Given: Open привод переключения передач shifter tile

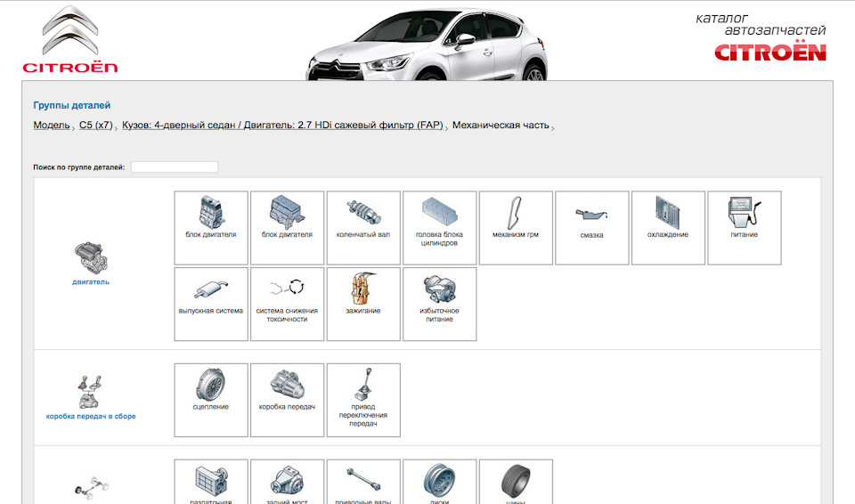Looking at the screenshot, I should [363, 401].
